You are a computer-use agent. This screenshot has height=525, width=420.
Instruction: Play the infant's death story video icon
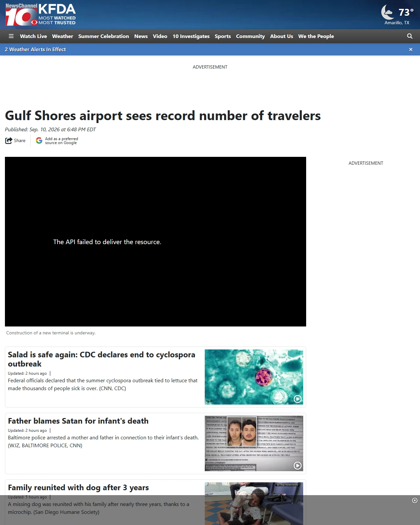coord(298,466)
